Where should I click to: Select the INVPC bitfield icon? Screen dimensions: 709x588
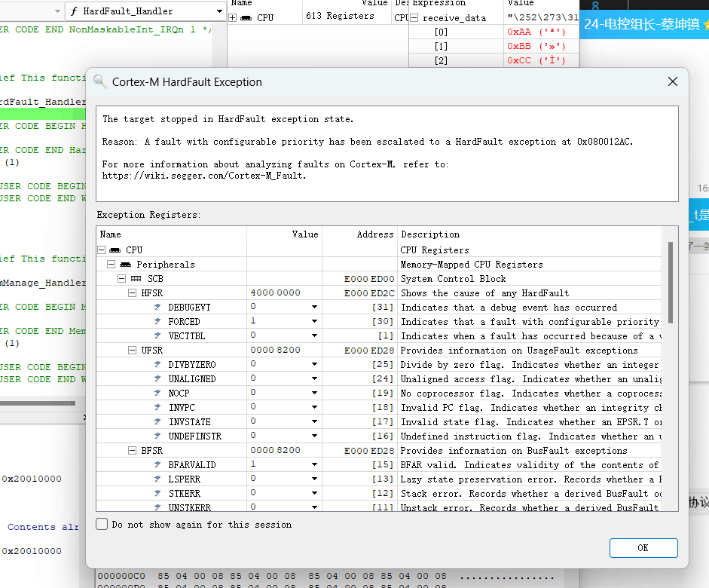157,408
